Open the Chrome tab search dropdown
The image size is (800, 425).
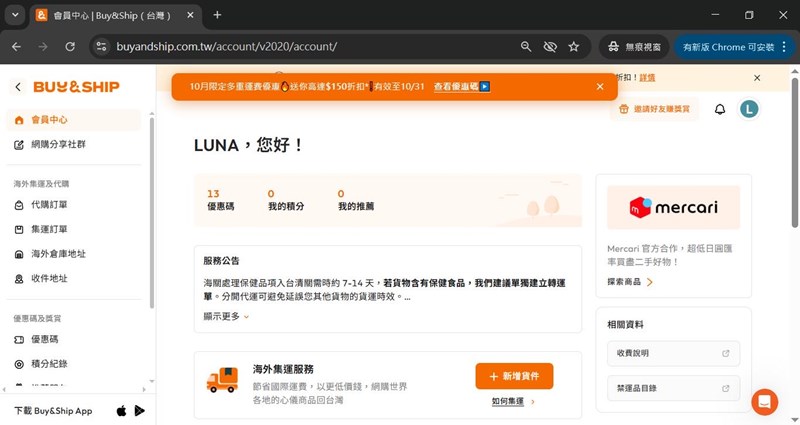click(x=15, y=15)
